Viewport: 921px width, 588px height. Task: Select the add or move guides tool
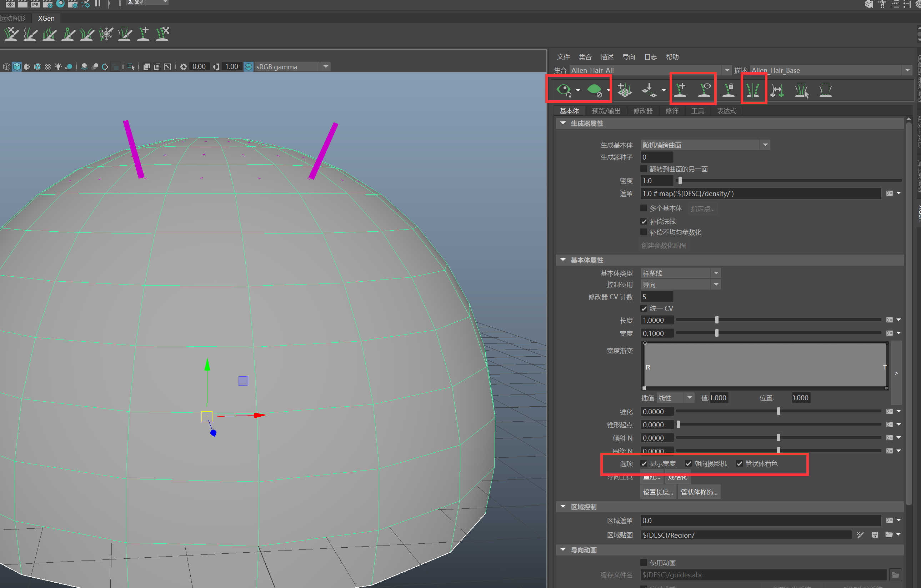pos(681,90)
